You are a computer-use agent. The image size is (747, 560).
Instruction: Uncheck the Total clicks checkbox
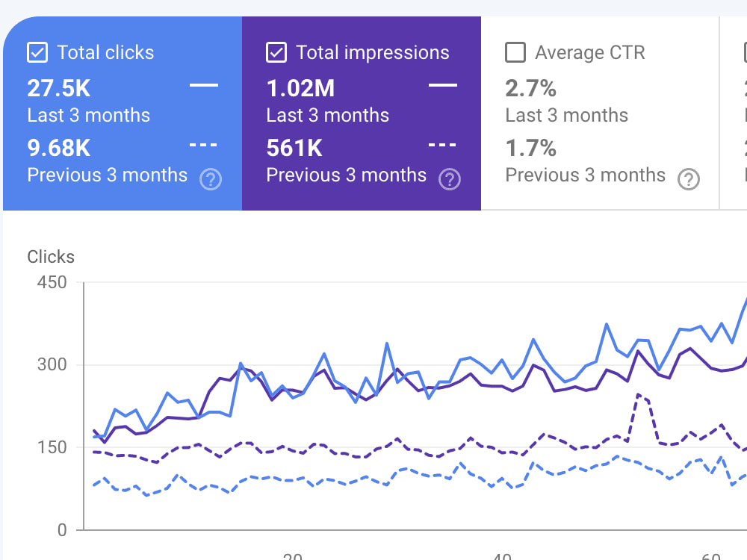(x=37, y=52)
